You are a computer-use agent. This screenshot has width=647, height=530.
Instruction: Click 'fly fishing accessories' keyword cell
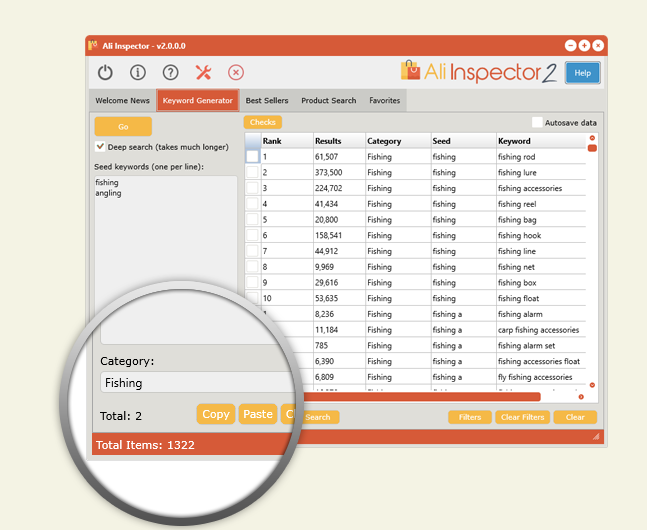point(541,376)
